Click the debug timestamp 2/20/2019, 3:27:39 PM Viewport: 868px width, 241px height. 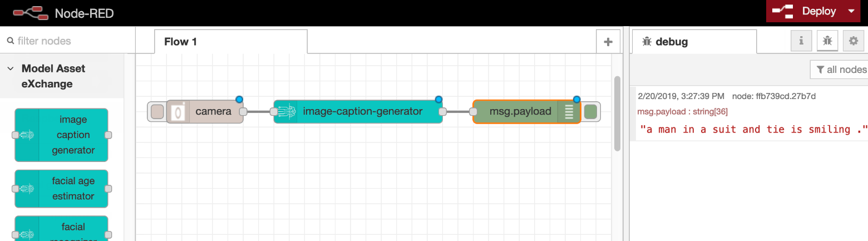[x=681, y=96]
